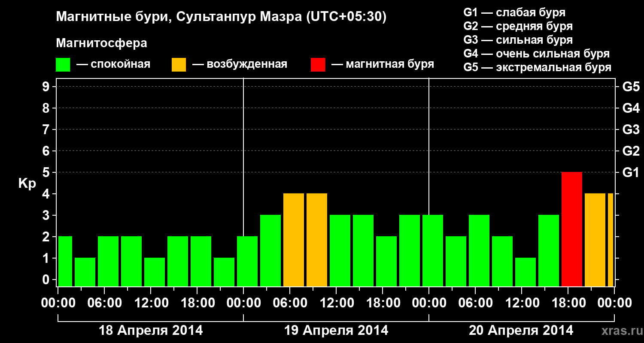The width and height of the screenshot is (644, 343).
Task: Click the '20 Апреля 2014' date label
Action: click(x=521, y=331)
